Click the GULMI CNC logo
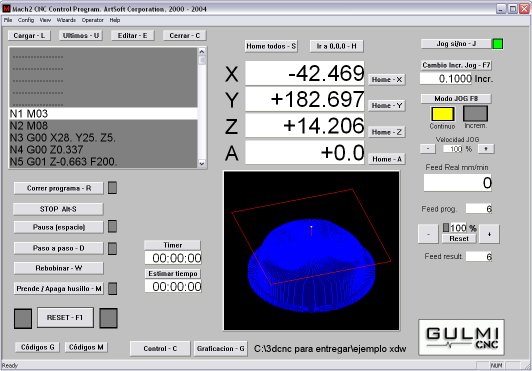This screenshot has width=532, height=371. [x=461, y=337]
